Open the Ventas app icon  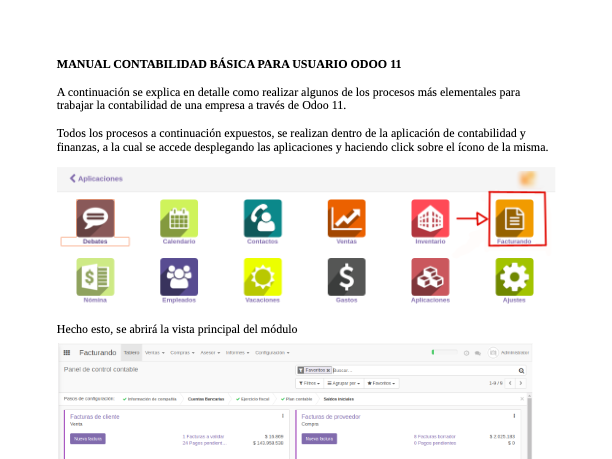pos(347,217)
